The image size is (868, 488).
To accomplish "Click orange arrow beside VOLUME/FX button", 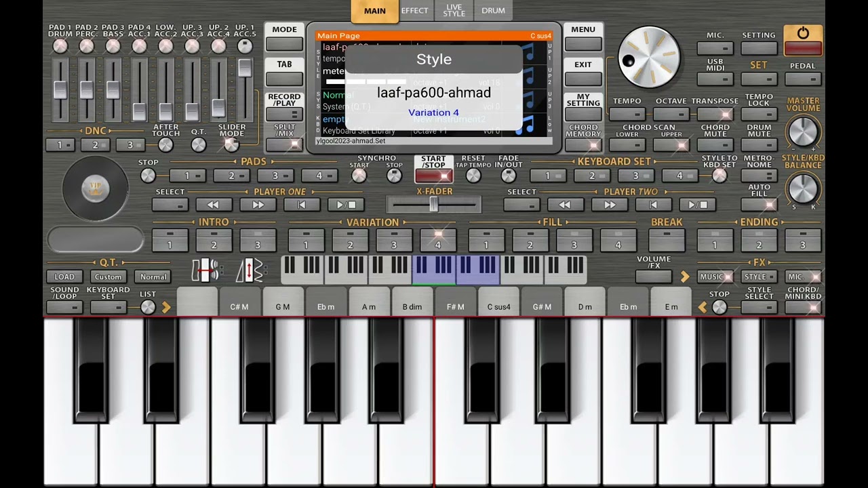I will [684, 277].
